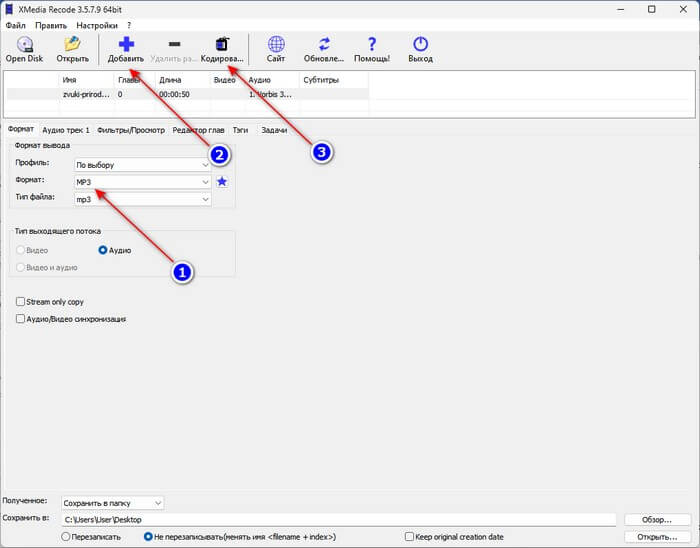Switch to the Фильтры/Просмотр tab
700x548 pixels.
coord(131,130)
